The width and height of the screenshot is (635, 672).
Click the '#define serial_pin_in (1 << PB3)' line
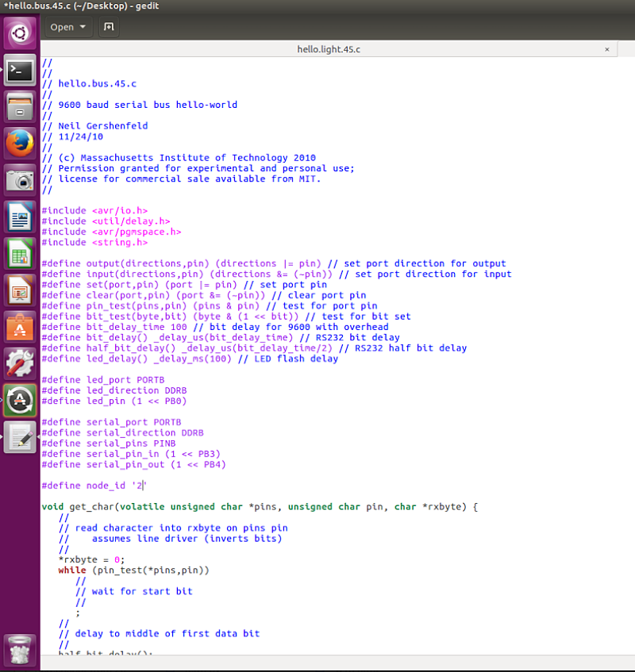click(x=131, y=454)
